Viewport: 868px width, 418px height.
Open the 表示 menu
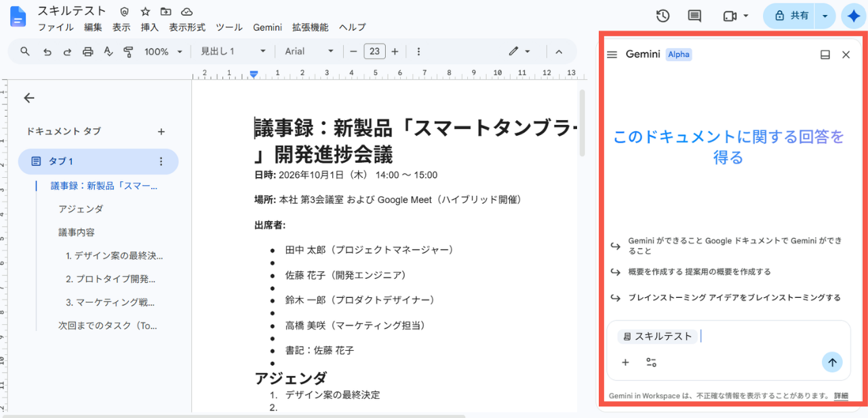[x=121, y=27]
